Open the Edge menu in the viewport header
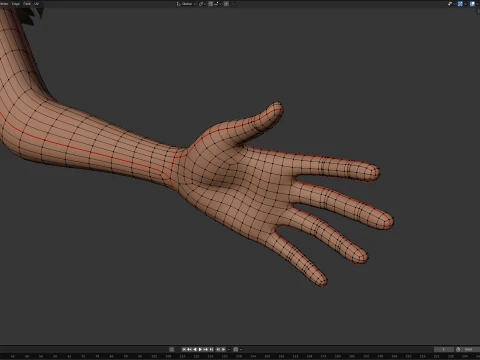The width and height of the screenshot is (480, 360). tap(16, 4)
